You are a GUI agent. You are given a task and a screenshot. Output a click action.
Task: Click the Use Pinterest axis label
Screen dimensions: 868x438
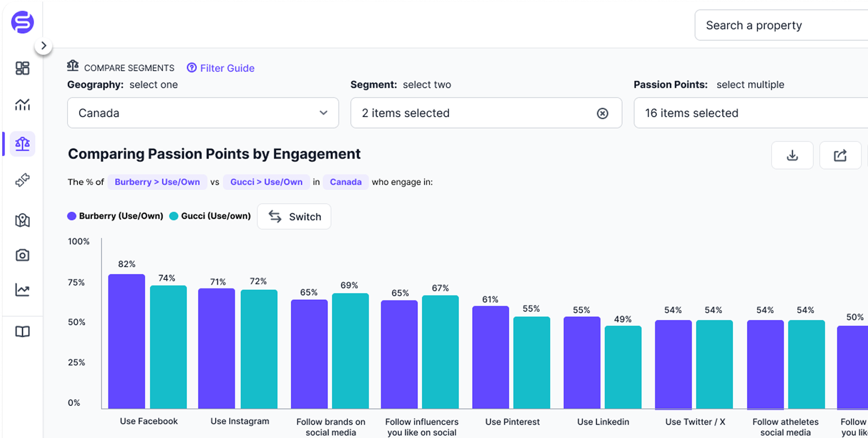coord(513,421)
